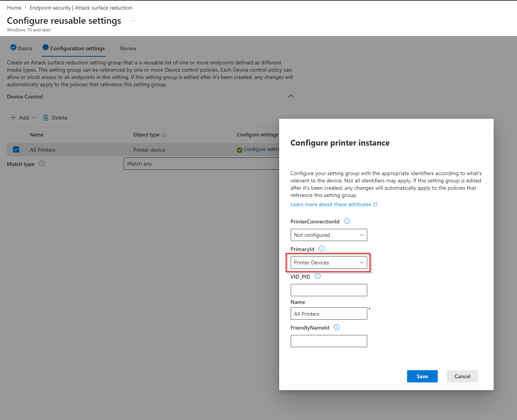The width and height of the screenshot is (517, 420).
Task: Click the VID_PID input field
Action: point(329,290)
